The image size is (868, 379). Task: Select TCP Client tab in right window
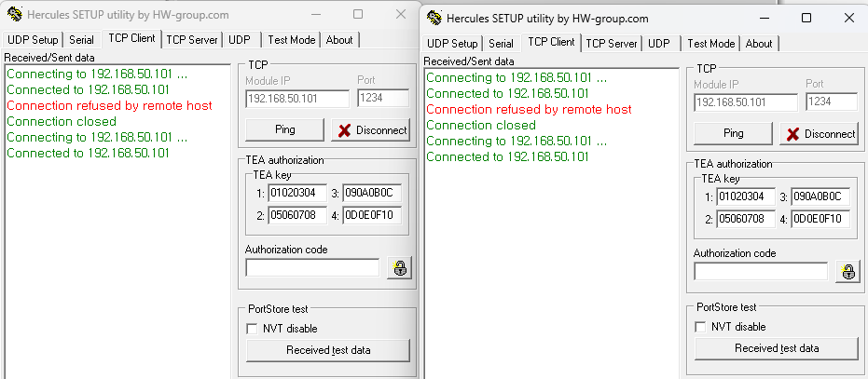click(x=551, y=42)
